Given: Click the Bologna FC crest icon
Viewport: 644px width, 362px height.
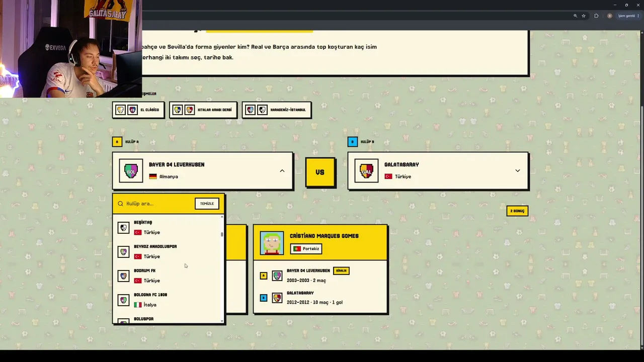Looking at the screenshot, I should [x=123, y=300].
